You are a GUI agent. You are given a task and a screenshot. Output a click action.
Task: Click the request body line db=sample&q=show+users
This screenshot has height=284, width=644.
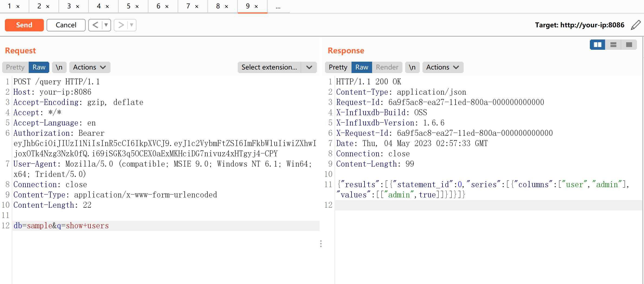61,226
